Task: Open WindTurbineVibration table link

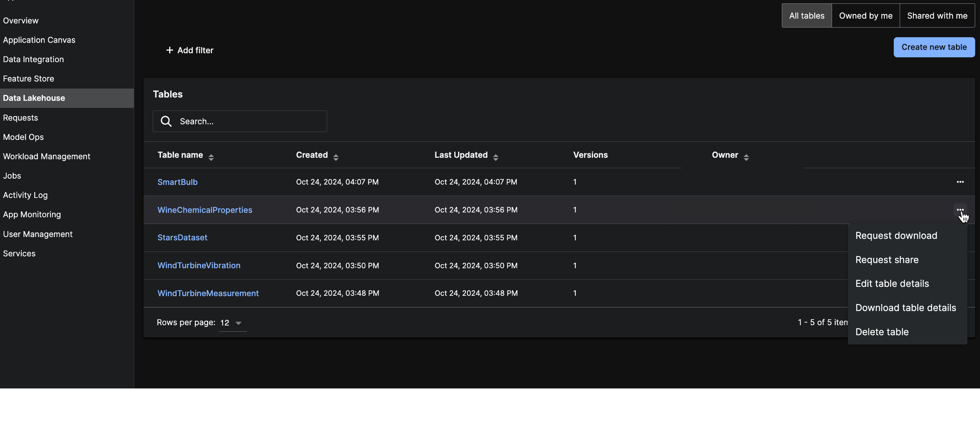Action: 199,265
